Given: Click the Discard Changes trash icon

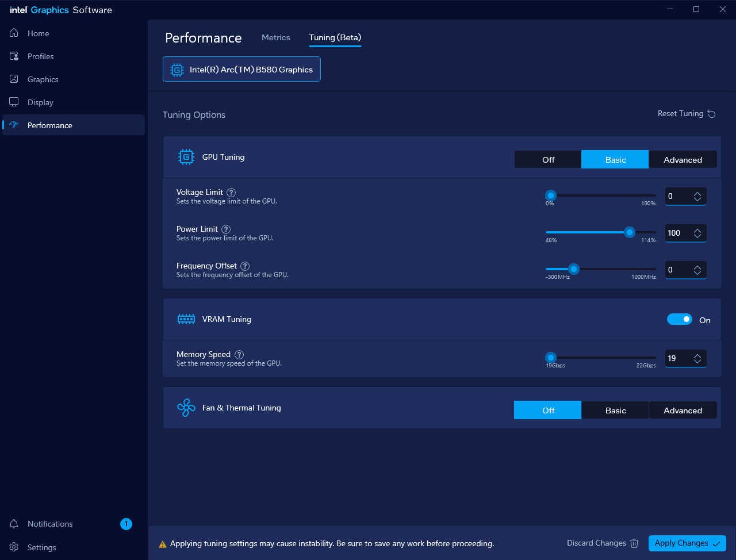Looking at the screenshot, I should [x=634, y=543].
